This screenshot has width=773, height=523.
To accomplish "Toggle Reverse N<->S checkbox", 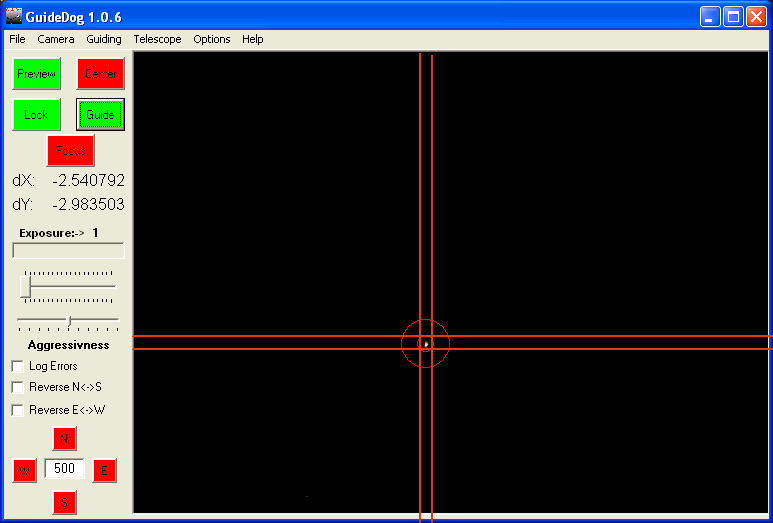I will click(17, 386).
